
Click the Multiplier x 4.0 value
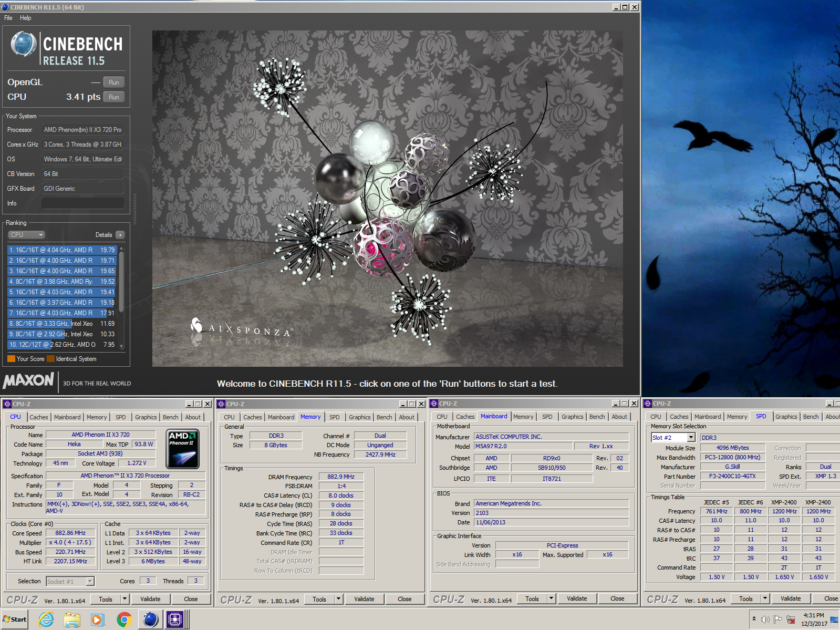[x=70, y=542]
